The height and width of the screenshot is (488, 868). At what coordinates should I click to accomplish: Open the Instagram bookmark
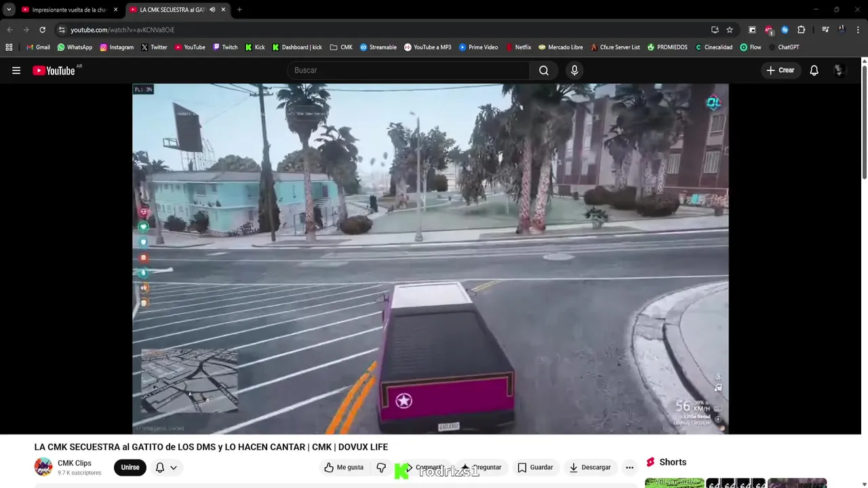(x=117, y=47)
